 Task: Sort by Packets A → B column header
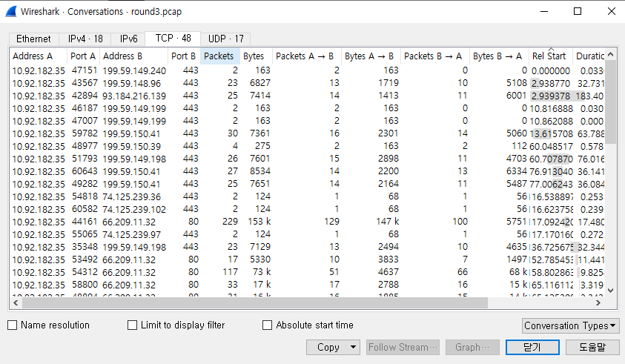coord(306,56)
